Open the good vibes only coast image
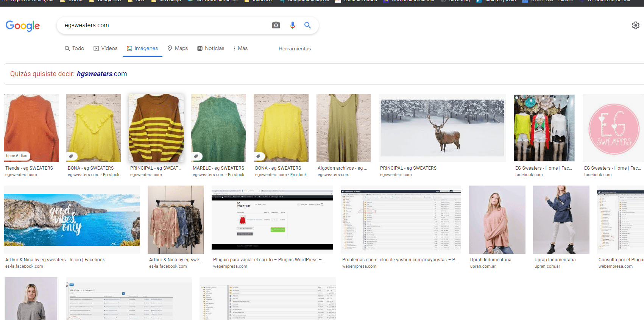Viewport: 644px width, 320px height. [72, 220]
